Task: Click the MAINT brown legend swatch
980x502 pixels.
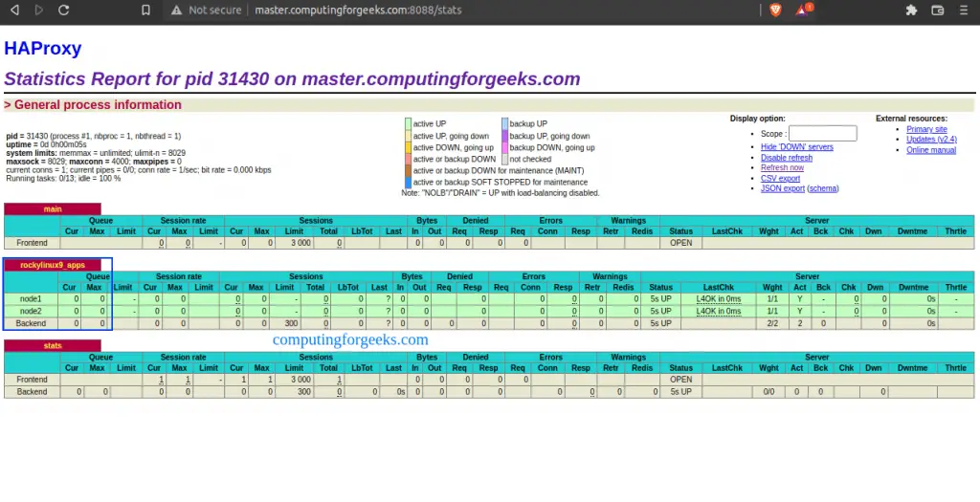Action: 408,170
